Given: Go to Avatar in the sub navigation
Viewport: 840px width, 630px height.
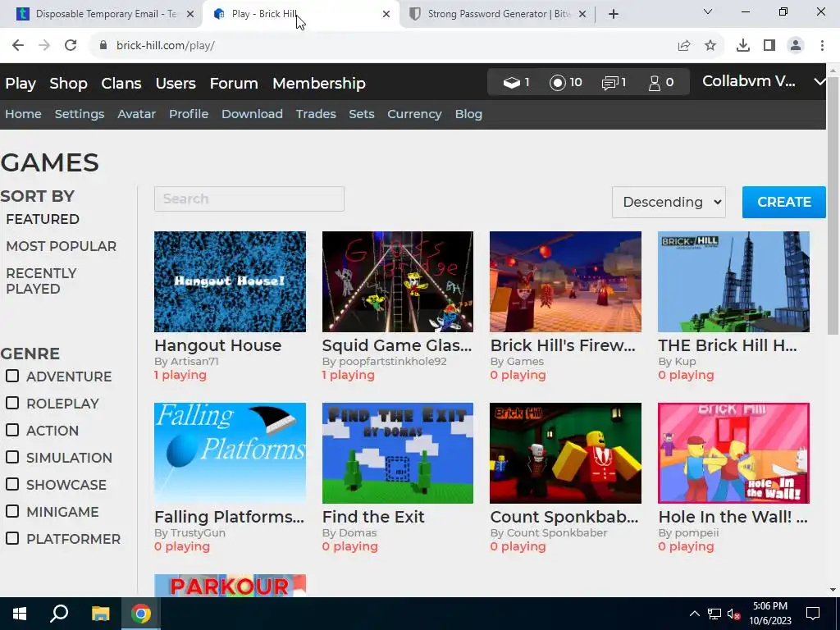Looking at the screenshot, I should click(x=137, y=114).
